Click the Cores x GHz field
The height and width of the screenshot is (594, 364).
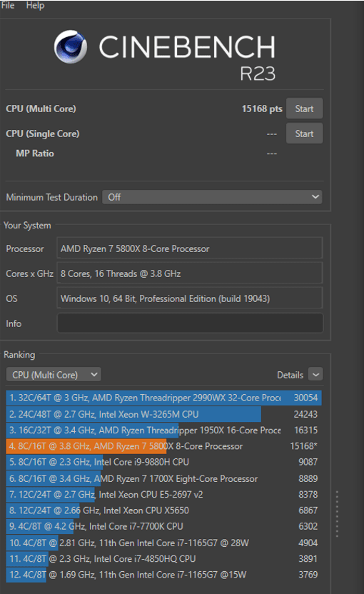(190, 273)
